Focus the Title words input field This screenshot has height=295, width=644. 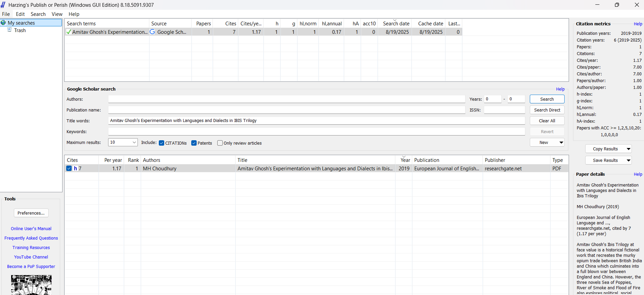[x=317, y=121]
